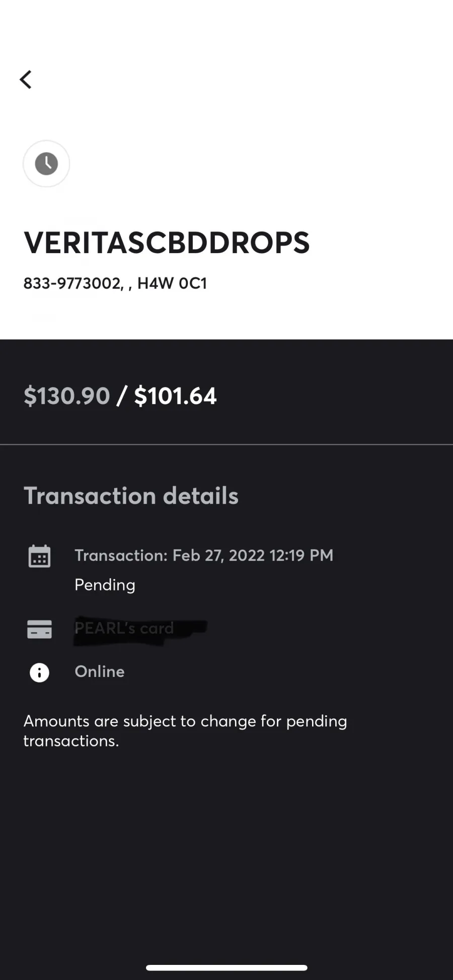Tap the divider line under the amounts
Screen dimensions: 453x980
coord(226,444)
